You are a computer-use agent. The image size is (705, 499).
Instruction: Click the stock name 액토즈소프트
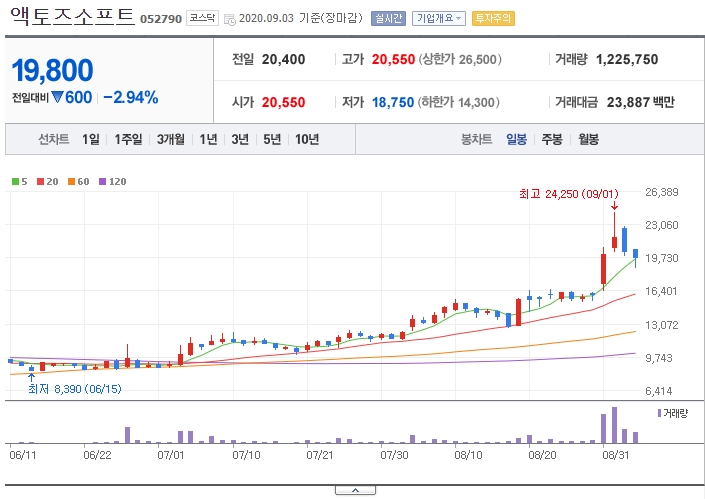(x=72, y=17)
